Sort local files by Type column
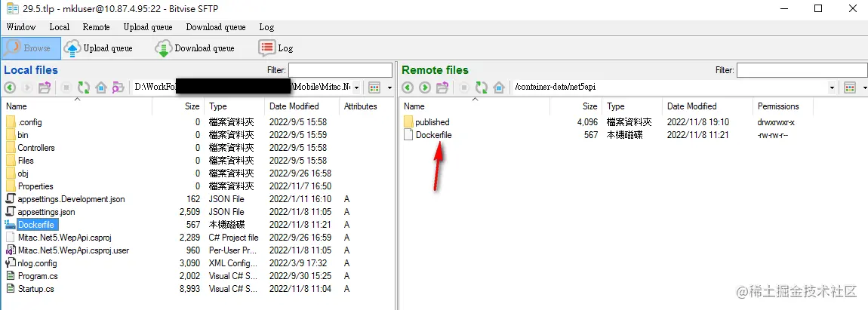 234,106
